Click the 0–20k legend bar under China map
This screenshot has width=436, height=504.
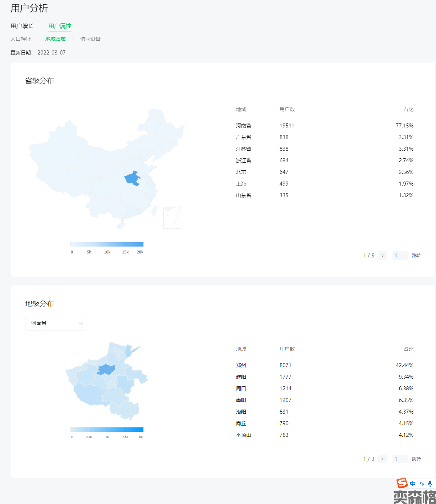coord(107,244)
